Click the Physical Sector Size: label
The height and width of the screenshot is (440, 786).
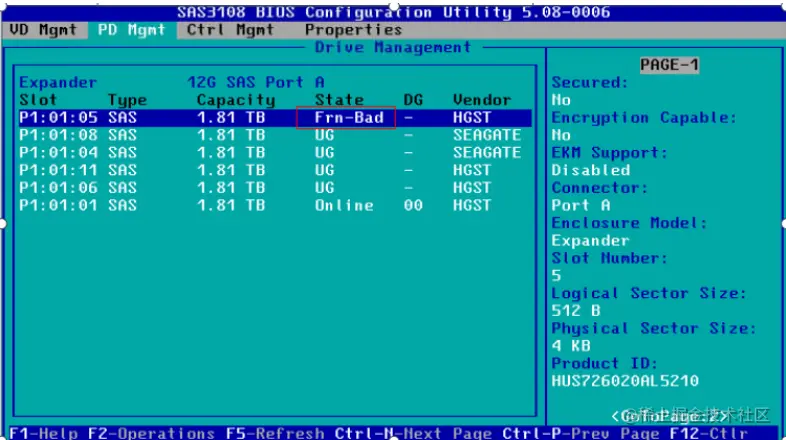tap(653, 328)
